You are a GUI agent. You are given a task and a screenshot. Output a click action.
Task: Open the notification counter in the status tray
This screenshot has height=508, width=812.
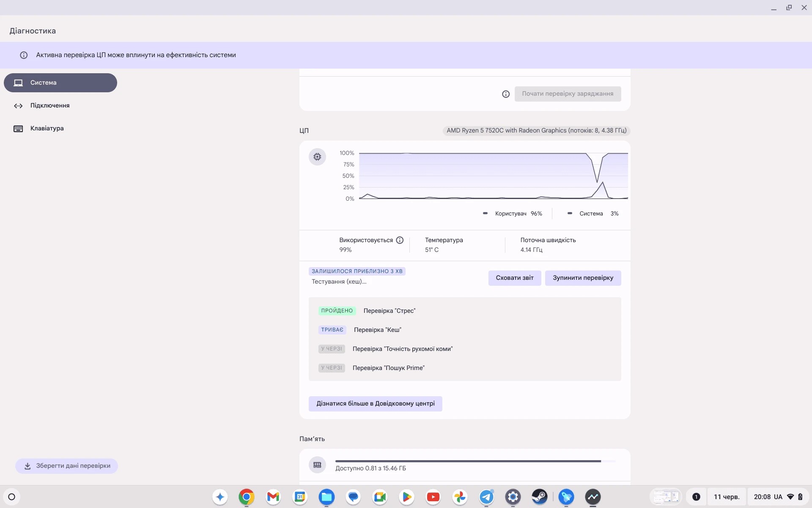697,497
